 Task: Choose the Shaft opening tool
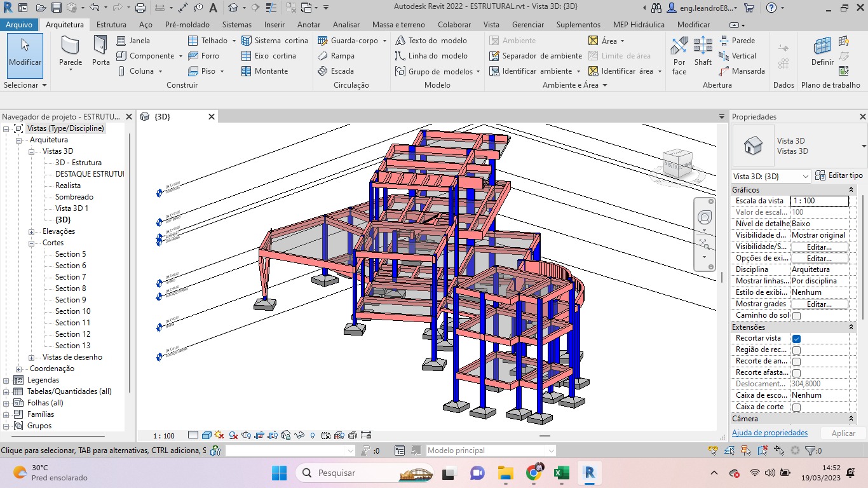click(703, 52)
